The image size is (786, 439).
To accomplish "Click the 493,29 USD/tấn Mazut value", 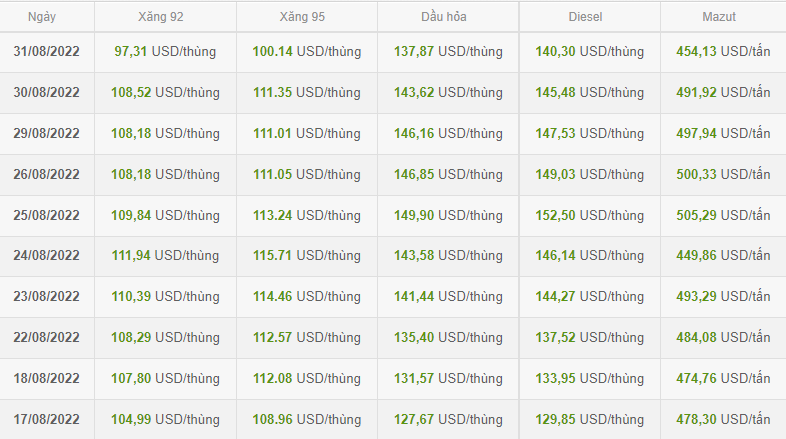I will (722, 296).
